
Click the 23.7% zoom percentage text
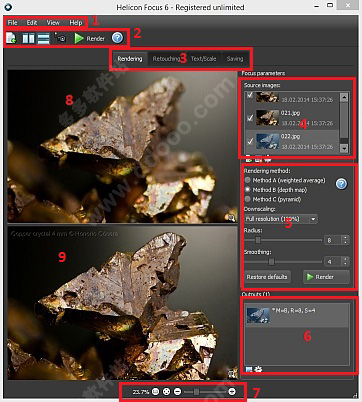140,392
